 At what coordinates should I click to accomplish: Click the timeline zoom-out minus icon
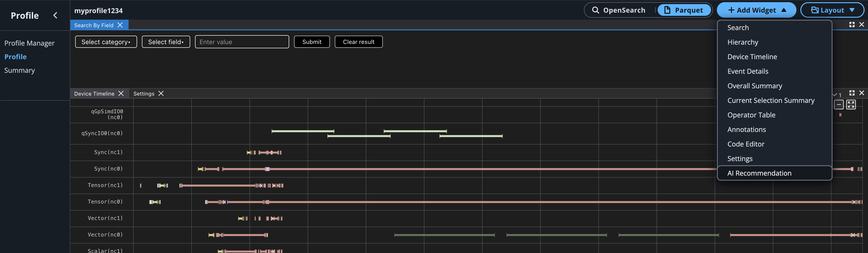click(x=839, y=105)
